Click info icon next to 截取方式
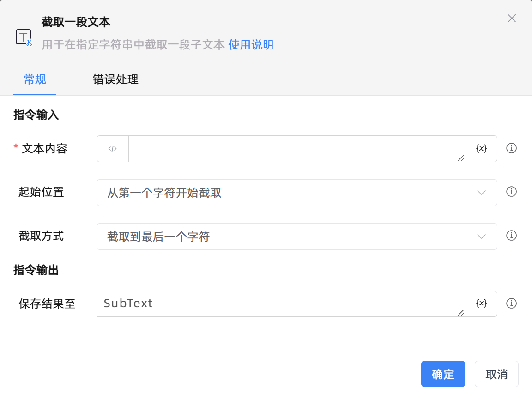This screenshot has width=532, height=401. (x=511, y=236)
